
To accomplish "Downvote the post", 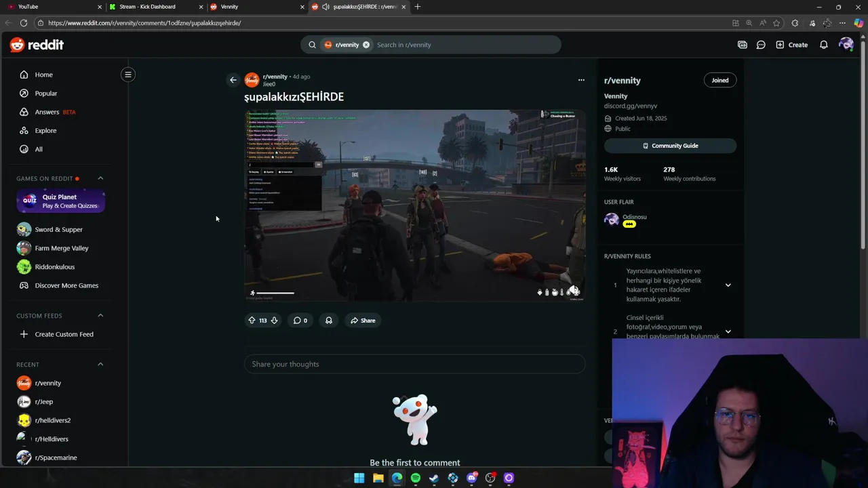I will click(274, 321).
